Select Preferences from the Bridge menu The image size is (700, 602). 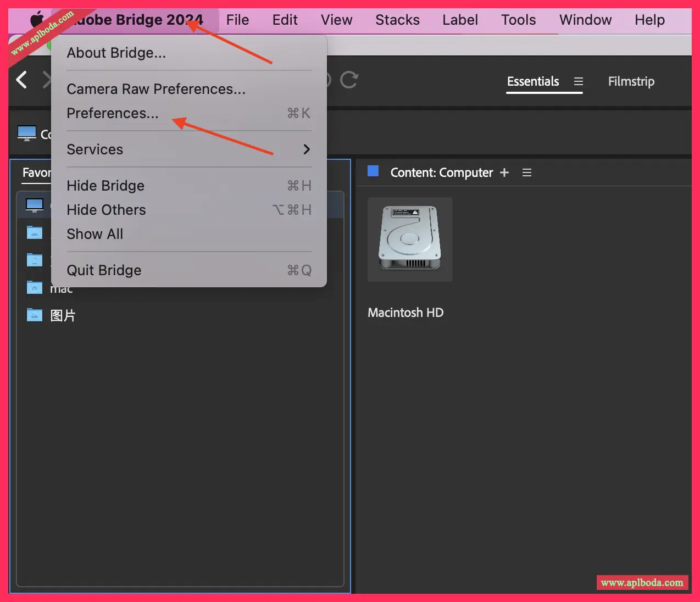112,114
